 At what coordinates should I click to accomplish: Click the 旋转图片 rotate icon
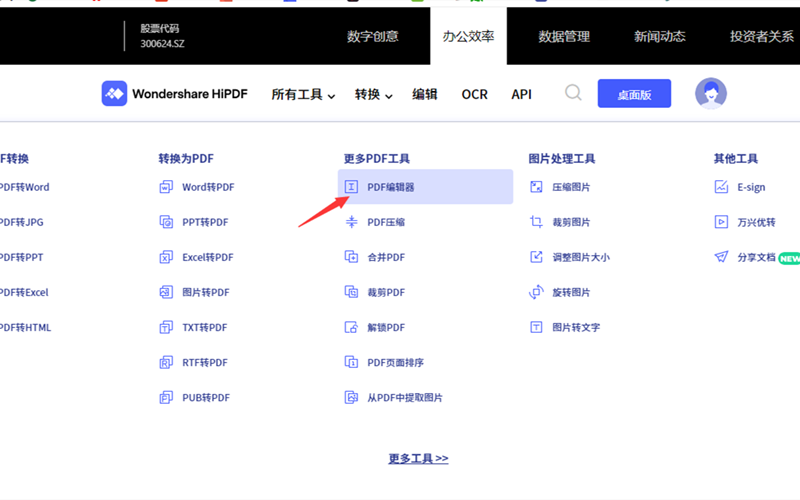[536, 292]
